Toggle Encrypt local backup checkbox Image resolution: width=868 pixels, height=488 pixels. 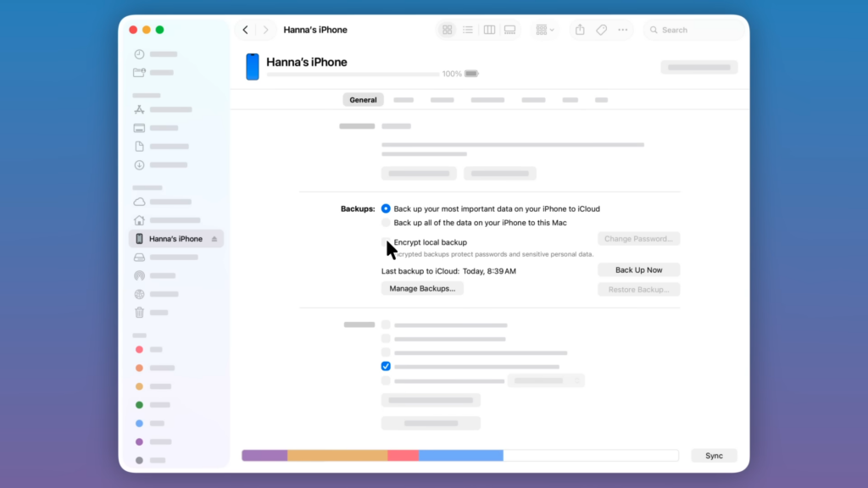[386, 242]
